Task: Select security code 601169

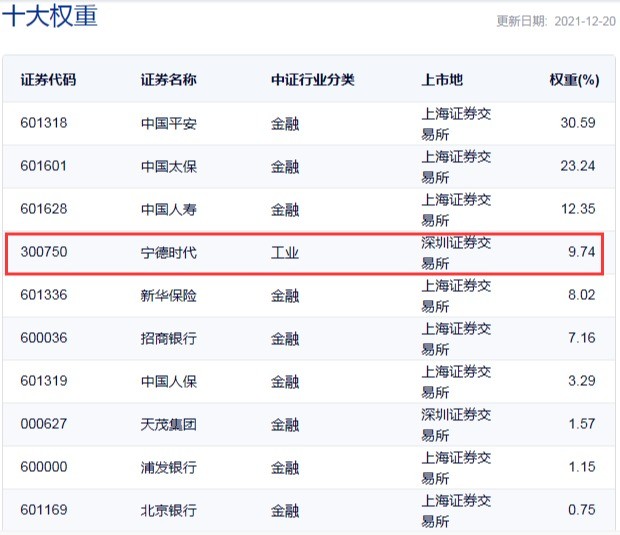Action: 44,511
